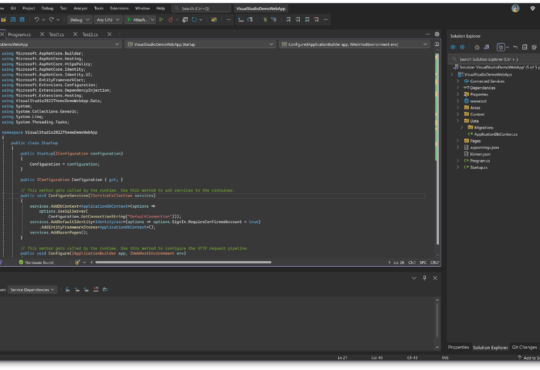Image resolution: width=540 pixels, height=370 pixels.
Task: Open the Service Dependencies dropdown in the bottom panel
Action: click(32, 289)
